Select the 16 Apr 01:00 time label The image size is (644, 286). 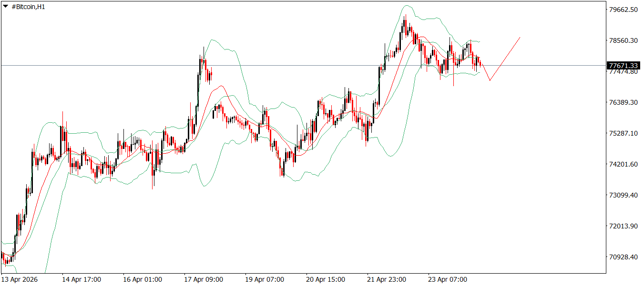coord(143,279)
